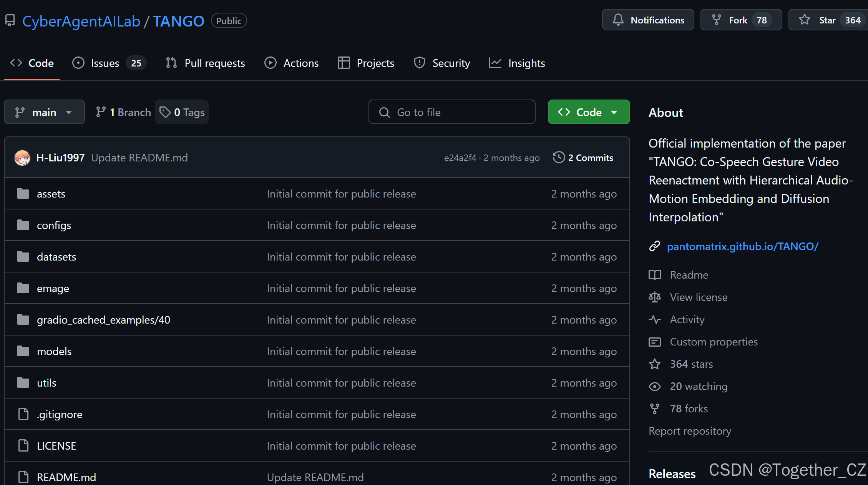Open the commit hash e24a2f4 link

[460, 158]
